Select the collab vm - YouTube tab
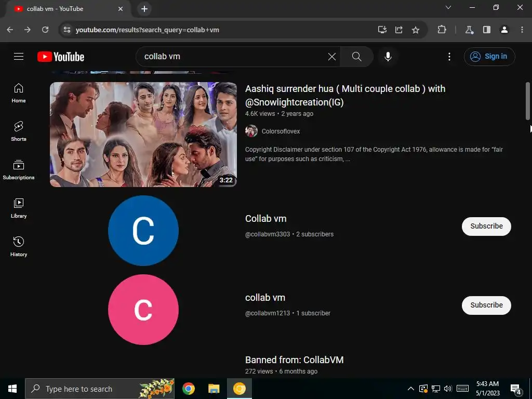 pyautogui.click(x=68, y=9)
